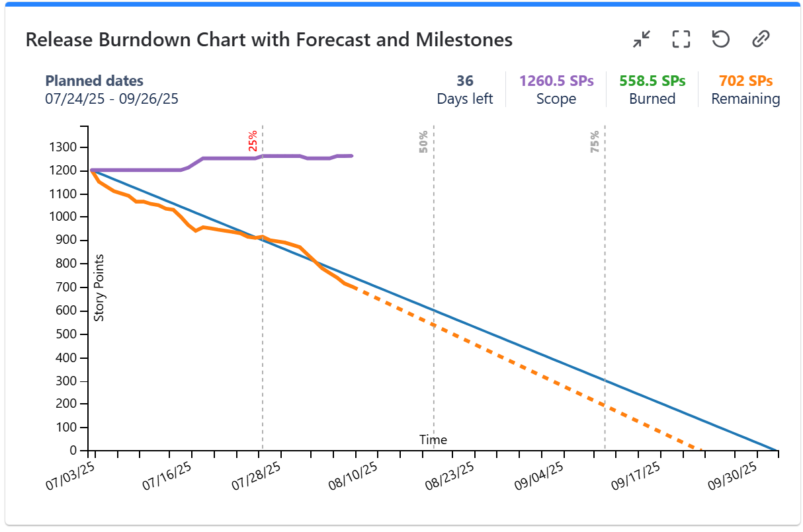Viewport: 803px width, 532px height.
Task: Click the Story Points axis title
Action: [x=99, y=288]
